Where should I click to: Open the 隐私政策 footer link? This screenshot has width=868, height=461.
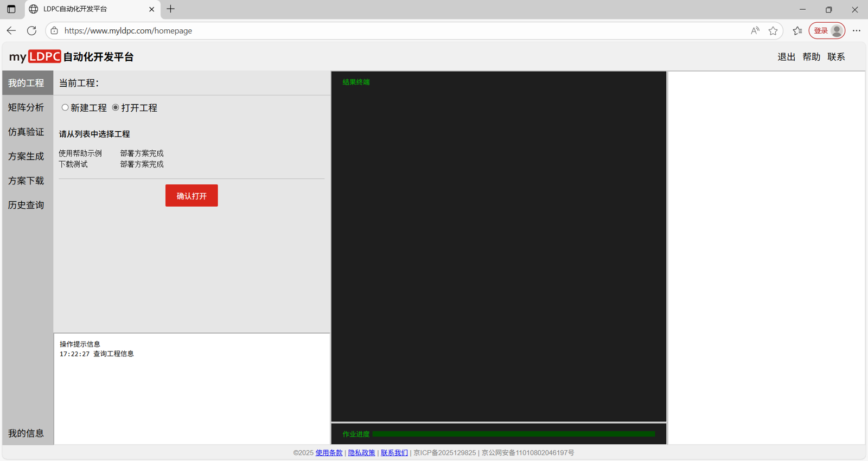pos(361,453)
